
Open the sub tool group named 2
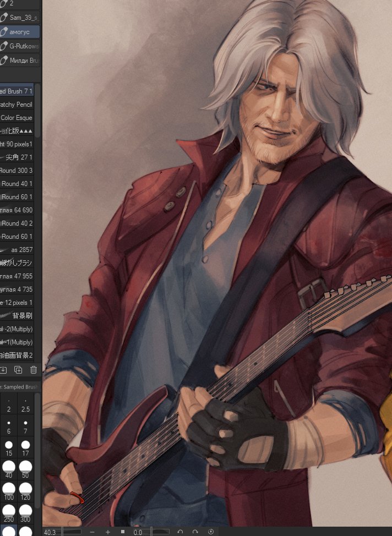click(x=19, y=4)
